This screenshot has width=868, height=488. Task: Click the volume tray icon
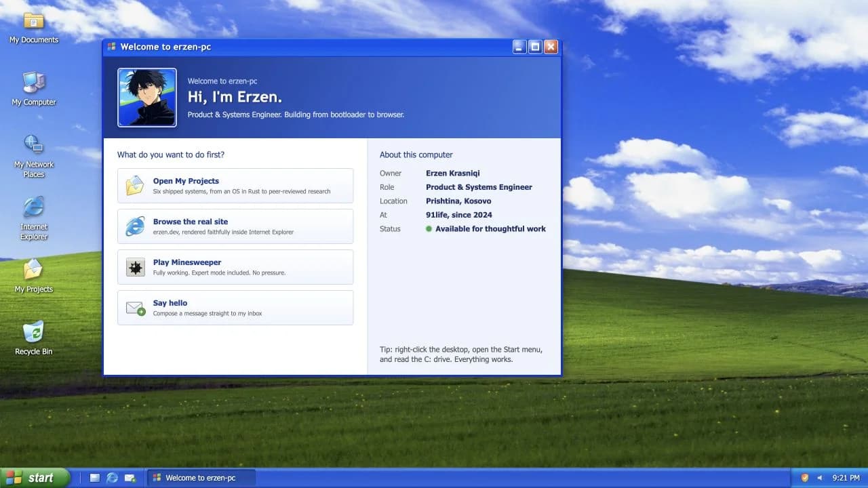(x=820, y=478)
